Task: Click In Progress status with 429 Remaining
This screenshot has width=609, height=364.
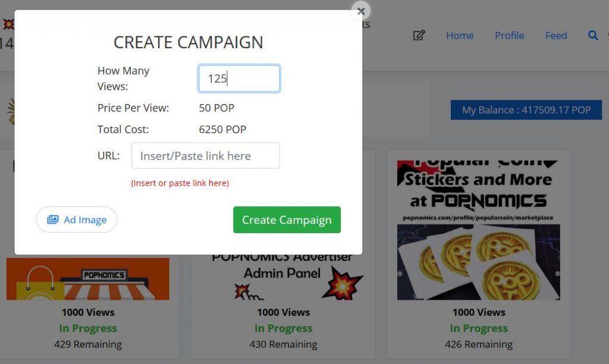Action: [x=88, y=328]
